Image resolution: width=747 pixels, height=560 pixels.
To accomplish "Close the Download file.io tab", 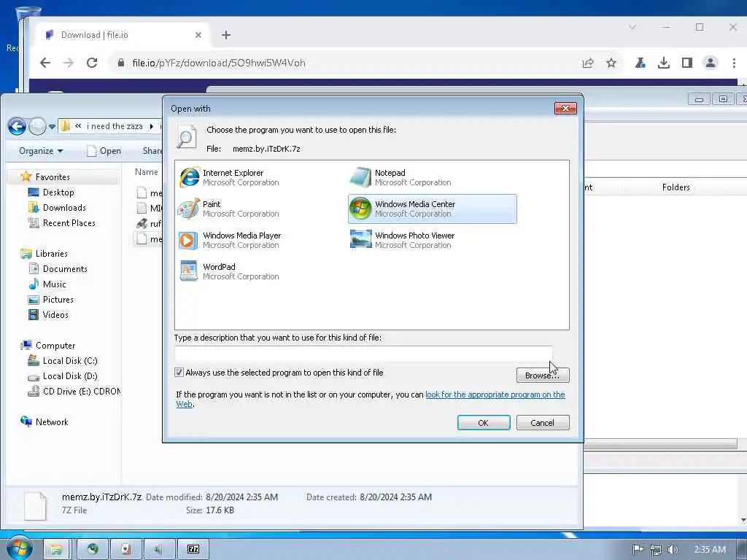I will [x=198, y=35].
